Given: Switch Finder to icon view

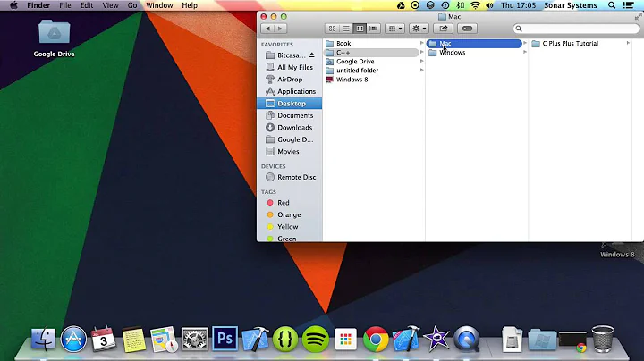Looking at the screenshot, I should point(332,29).
